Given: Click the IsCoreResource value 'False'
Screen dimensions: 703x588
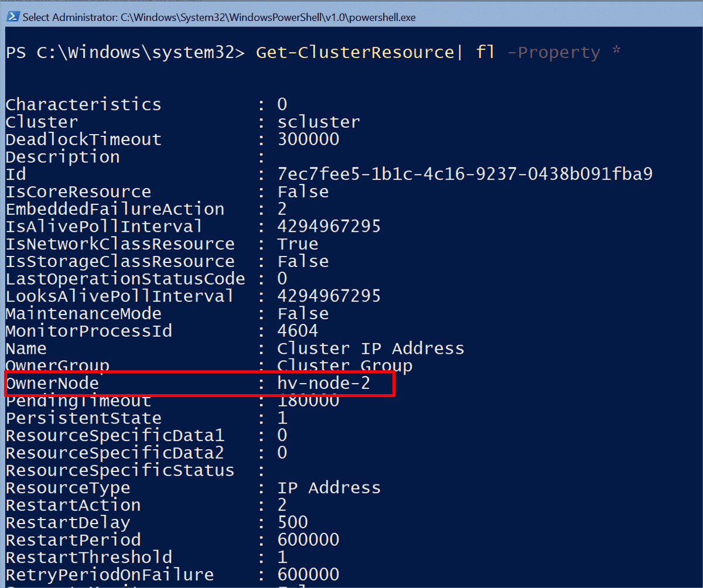Looking at the screenshot, I should coord(303,192).
